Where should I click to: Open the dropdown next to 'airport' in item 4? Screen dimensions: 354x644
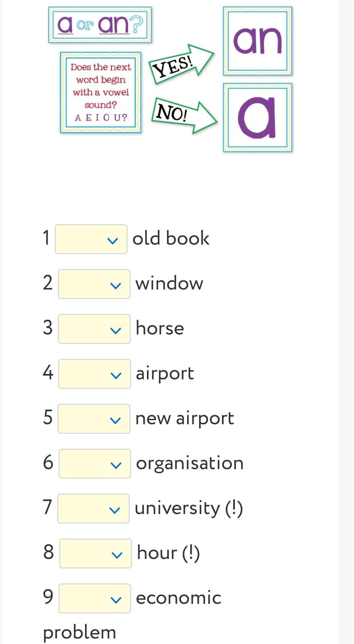click(95, 374)
